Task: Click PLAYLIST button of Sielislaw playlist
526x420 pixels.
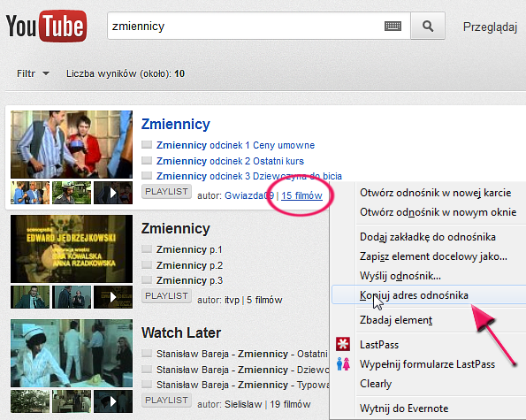Action: coord(166,401)
